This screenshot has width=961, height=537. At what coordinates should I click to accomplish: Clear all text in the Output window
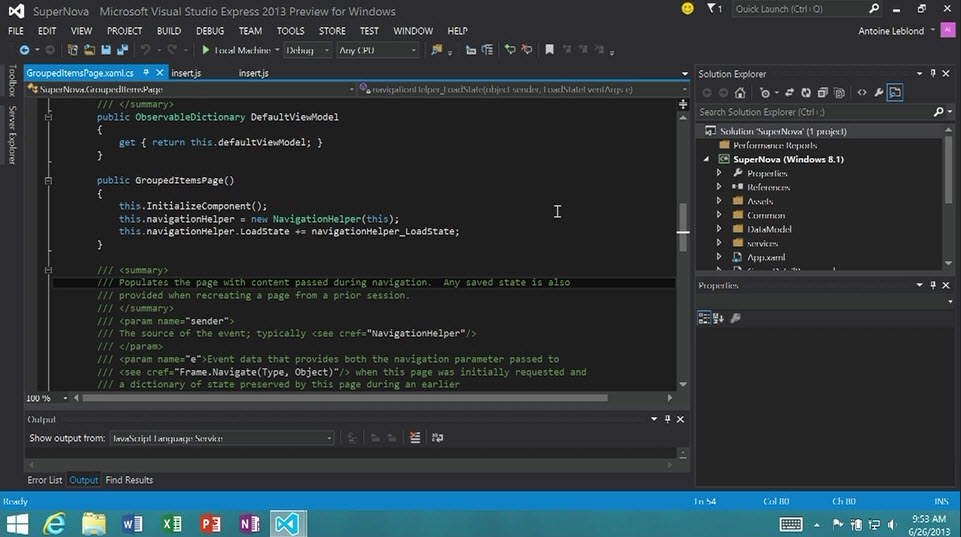point(415,438)
